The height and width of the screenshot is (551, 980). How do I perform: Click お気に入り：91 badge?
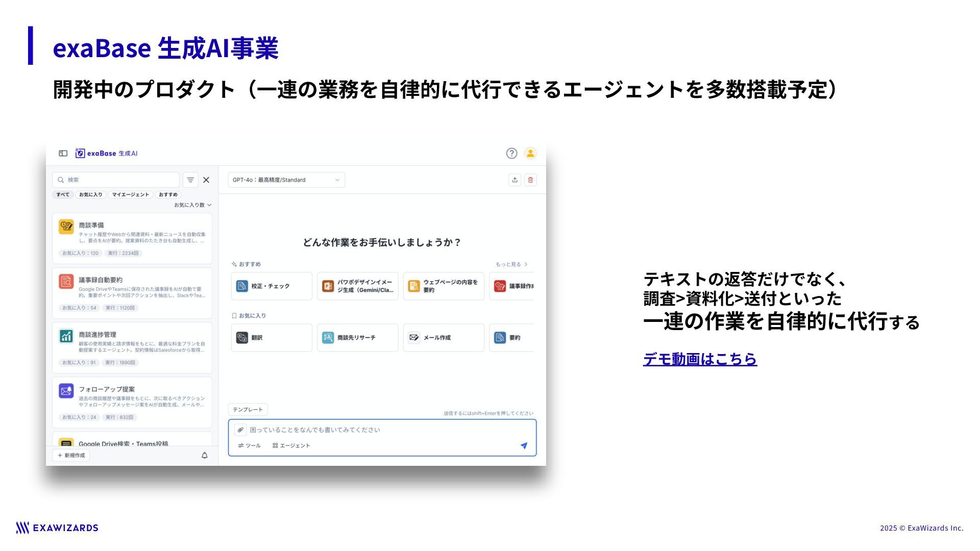79,363
